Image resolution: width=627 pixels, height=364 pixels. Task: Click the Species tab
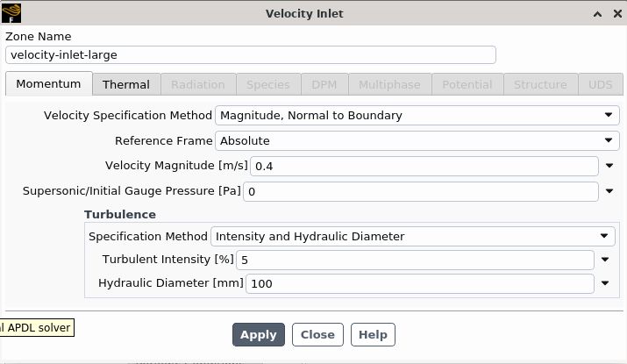(x=267, y=84)
